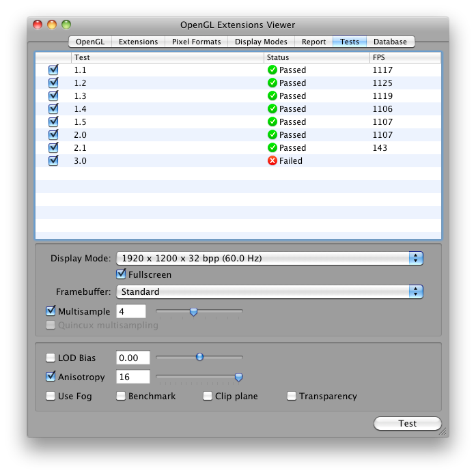Viewport: 476px width, 475px height.
Task: Click the Test button
Action: (x=408, y=423)
